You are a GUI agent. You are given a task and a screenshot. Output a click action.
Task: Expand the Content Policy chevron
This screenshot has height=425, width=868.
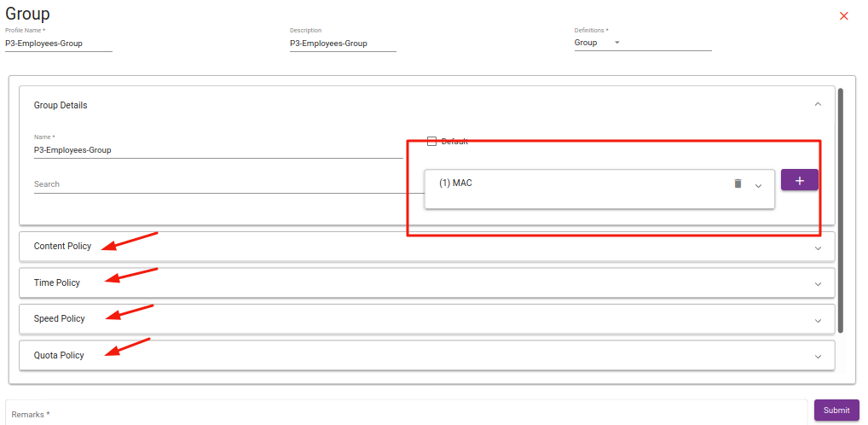coord(818,248)
